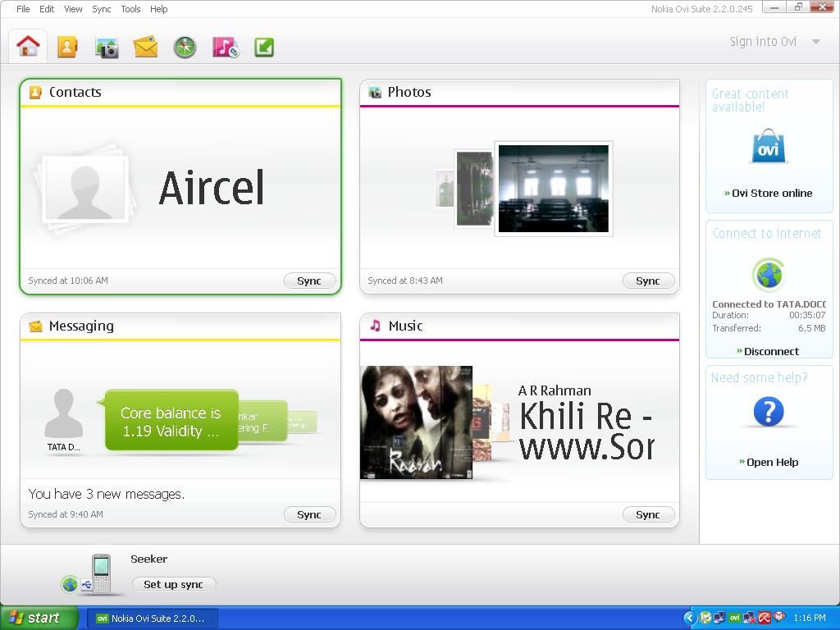Click the small Photos panel header icon
This screenshot has height=630, width=840.
point(374,92)
